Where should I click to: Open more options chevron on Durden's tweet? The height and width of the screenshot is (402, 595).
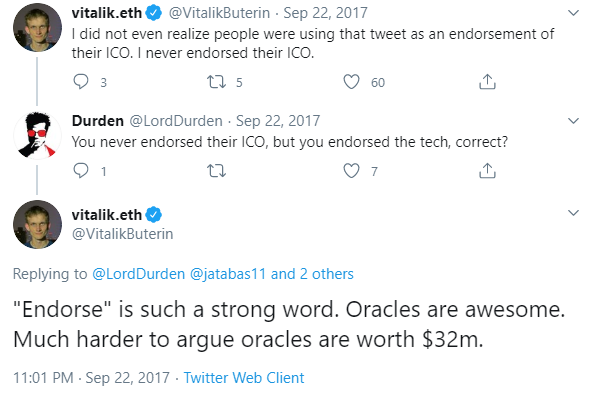pyautogui.click(x=573, y=121)
